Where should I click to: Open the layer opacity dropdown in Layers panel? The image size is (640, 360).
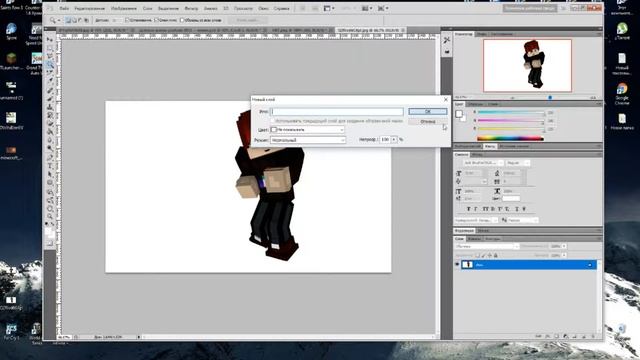[x=564, y=246]
